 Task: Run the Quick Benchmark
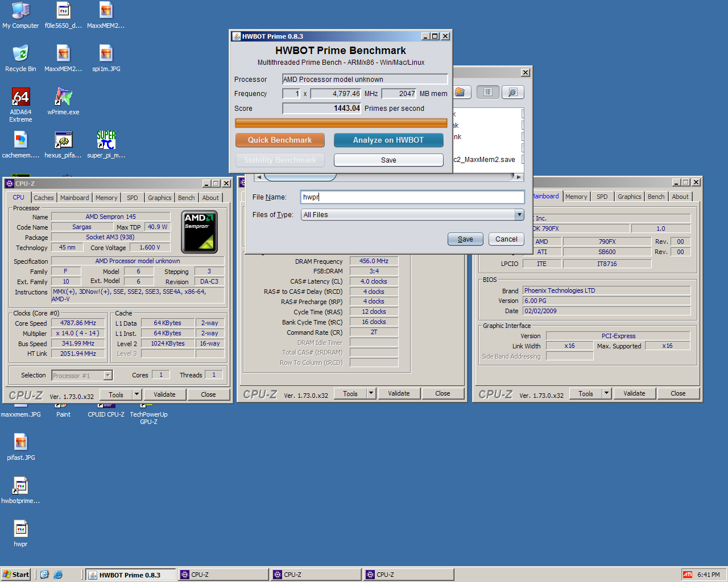point(280,140)
